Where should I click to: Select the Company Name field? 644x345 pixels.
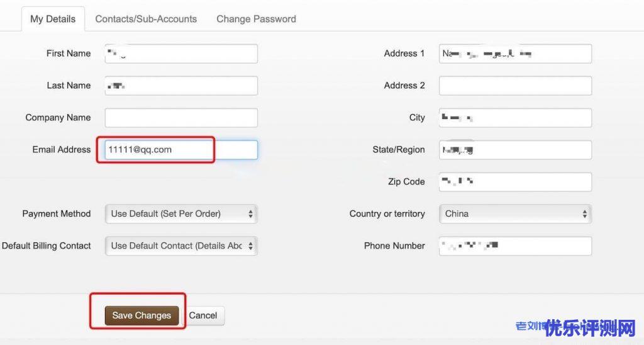click(x=181, y=118)
